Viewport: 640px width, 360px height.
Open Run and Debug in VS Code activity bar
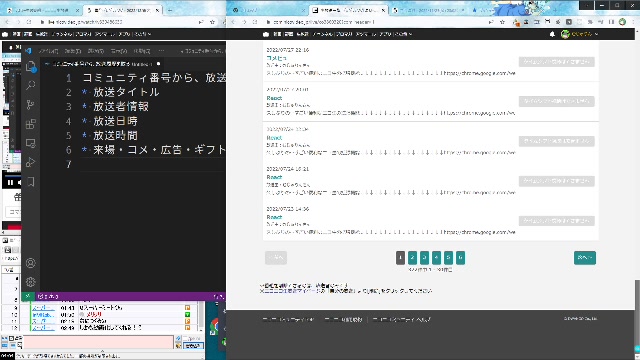pos(31,162)
